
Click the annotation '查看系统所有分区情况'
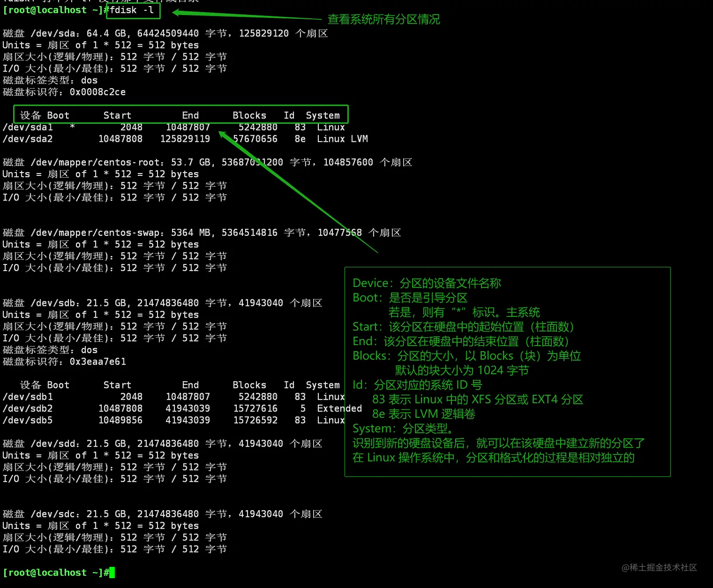coord(384,19)
